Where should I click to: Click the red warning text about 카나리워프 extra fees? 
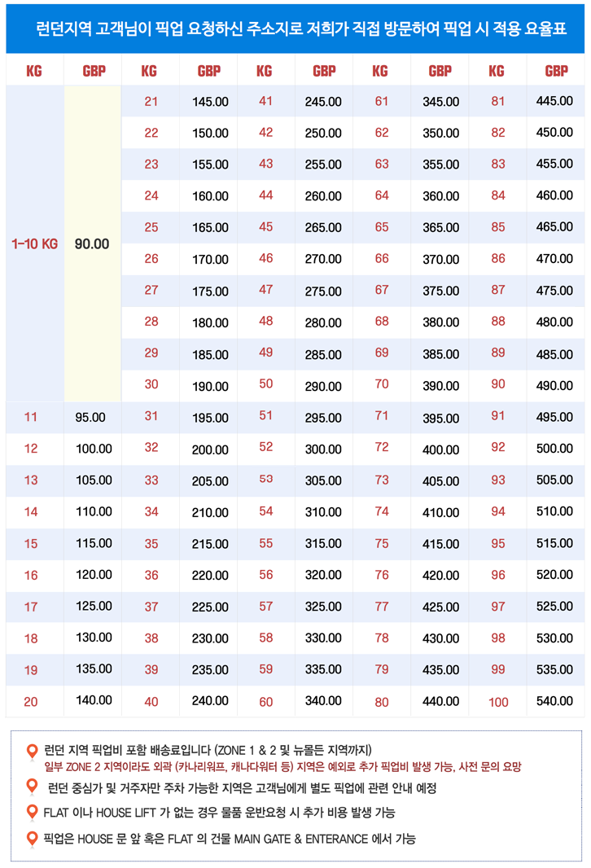282,767
